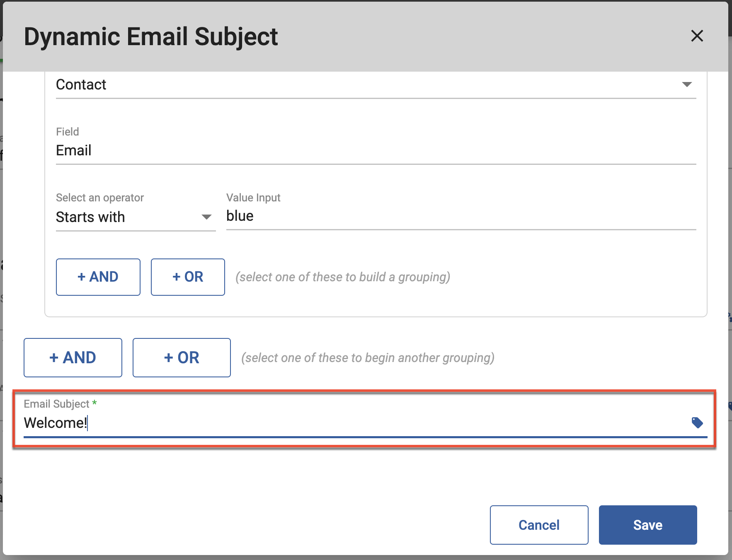
Task: Click the 'Email Subject' label
Action: (56, 404)
